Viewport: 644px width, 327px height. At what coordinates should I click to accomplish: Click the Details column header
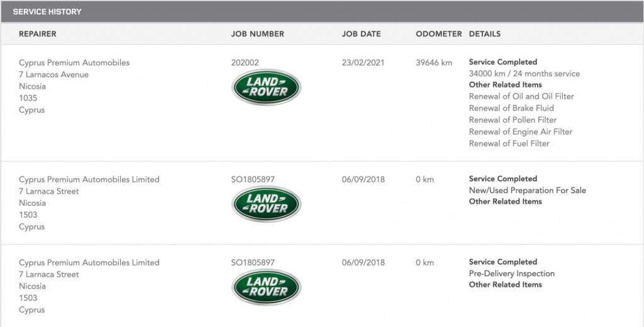pyautogui.click(x=485, y=34)
